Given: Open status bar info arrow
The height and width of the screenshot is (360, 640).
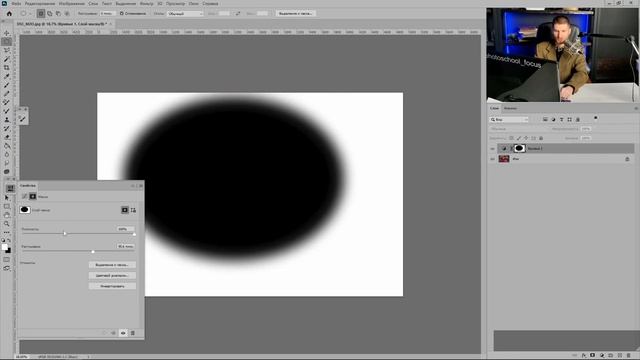Looking at the screenshot, I should 88,357.
